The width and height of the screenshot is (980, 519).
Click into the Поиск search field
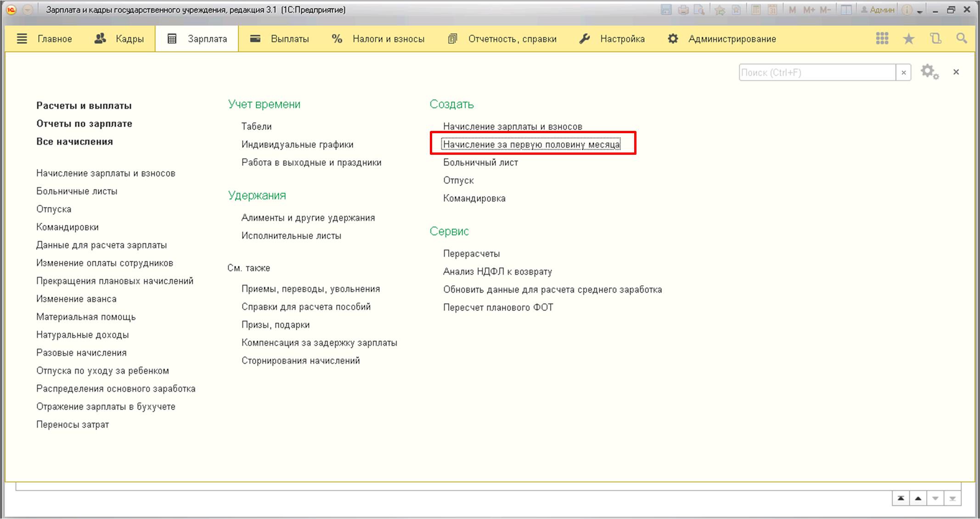click(817, 73)
